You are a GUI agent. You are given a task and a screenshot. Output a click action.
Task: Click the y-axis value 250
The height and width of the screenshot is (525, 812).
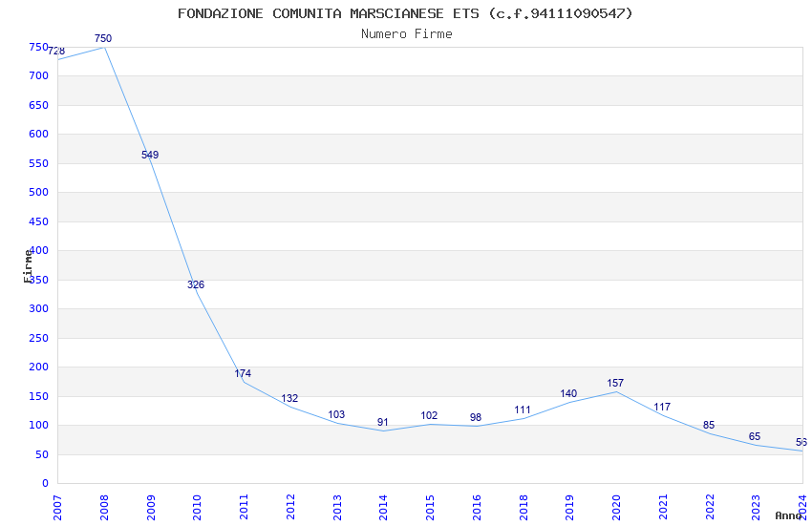coord(39,338)
